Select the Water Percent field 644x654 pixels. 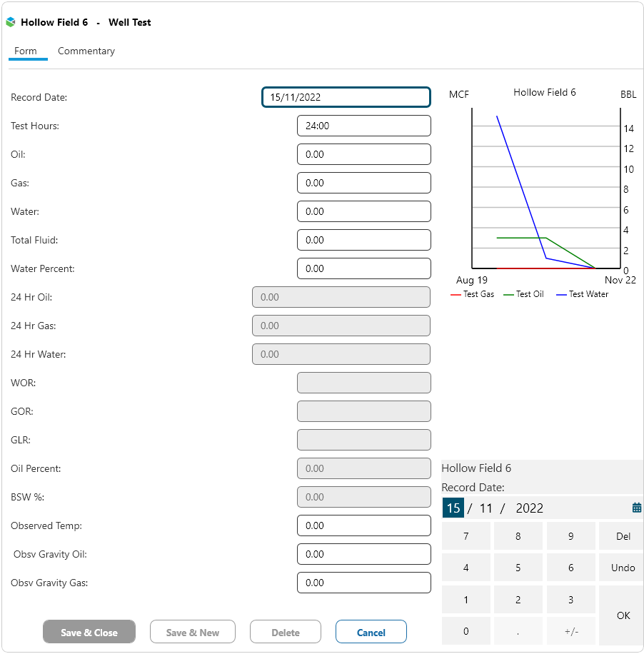tap(364, 268)
